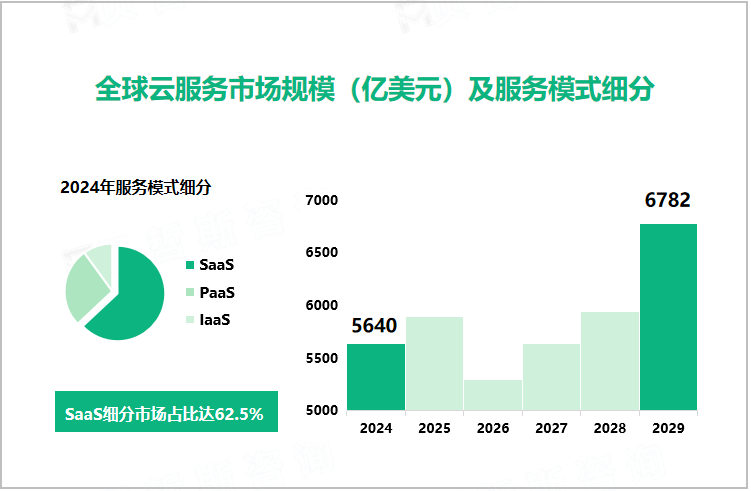Click the chart title about global cloud services
Viewport: 751px width, 491px height.
(x=375, y=89)
